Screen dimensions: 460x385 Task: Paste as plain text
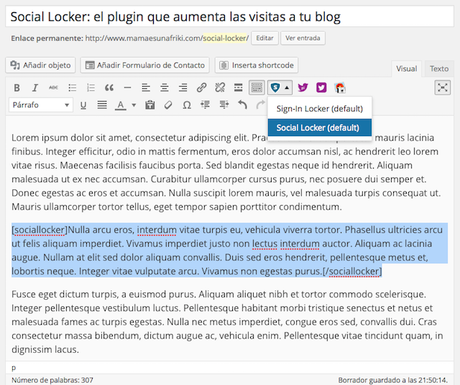(x=150, y=105)
